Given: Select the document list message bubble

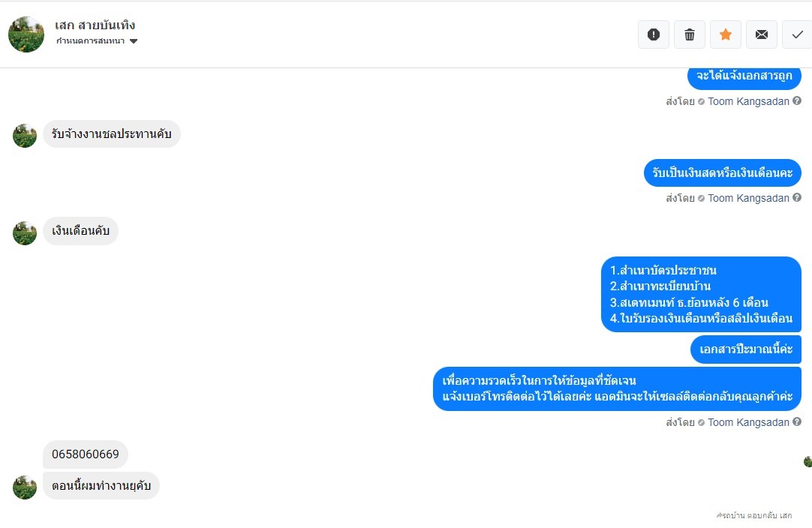Looking at the screenshot, I should click(x=701, y=294).
